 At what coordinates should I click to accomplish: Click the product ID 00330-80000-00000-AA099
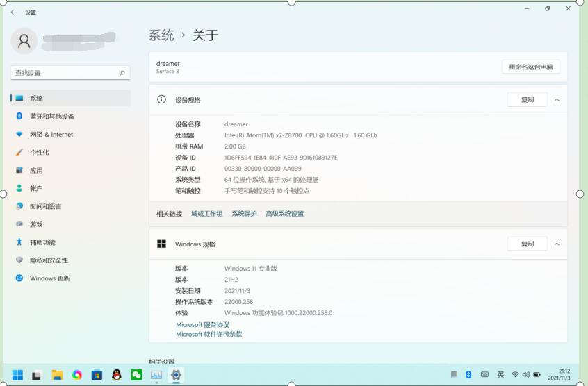(x=263, y=169)
